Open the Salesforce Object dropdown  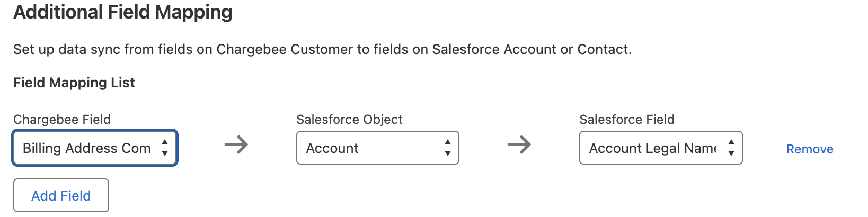point(377,148)
